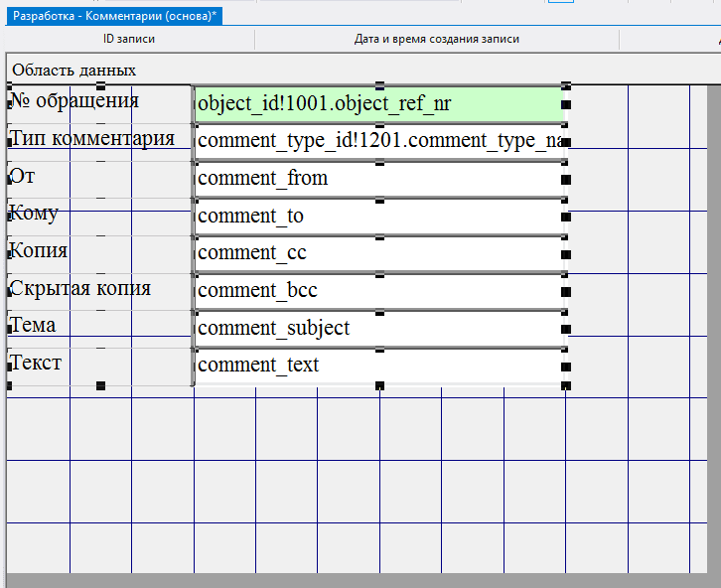721x588 pixels.
Task: Select the 'Кому' label
Action: tap(34, 215)
